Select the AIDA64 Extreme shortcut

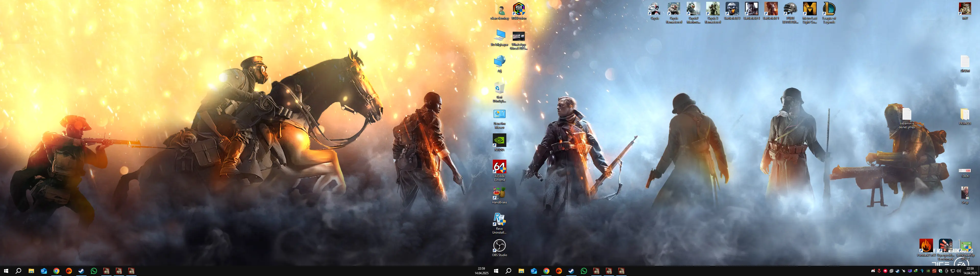pyautogui.click(x=499, y=170)
